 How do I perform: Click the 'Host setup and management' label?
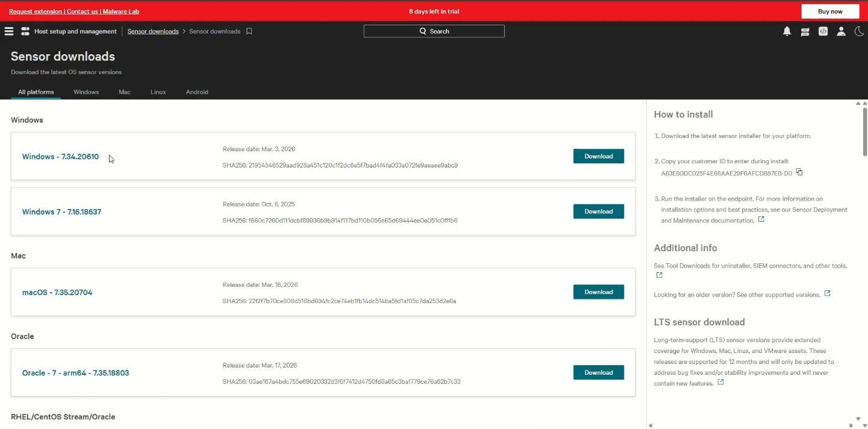pyautogui.click(x=75, y=31)
